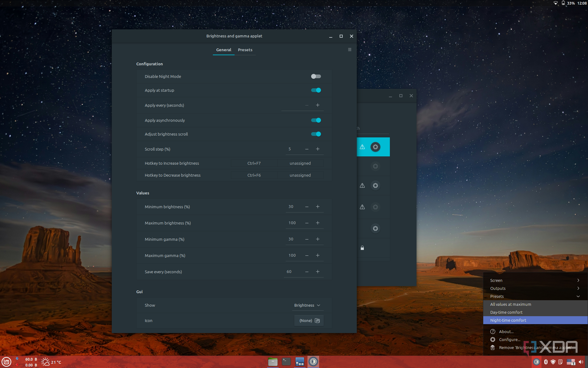Click the volume speaker tray icon
This screenshot has height=368, width=588.
pos(581,362)
